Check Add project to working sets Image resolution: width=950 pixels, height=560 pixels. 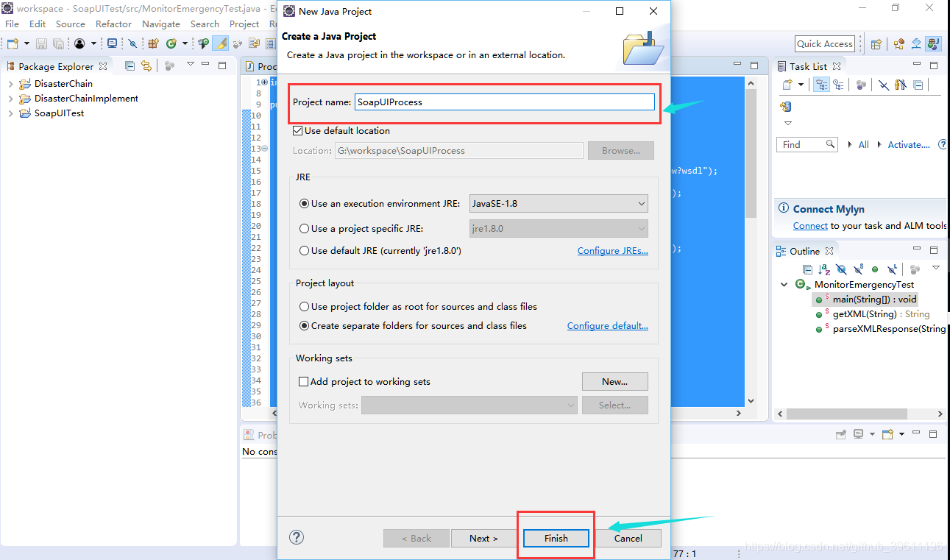point(303,382)
